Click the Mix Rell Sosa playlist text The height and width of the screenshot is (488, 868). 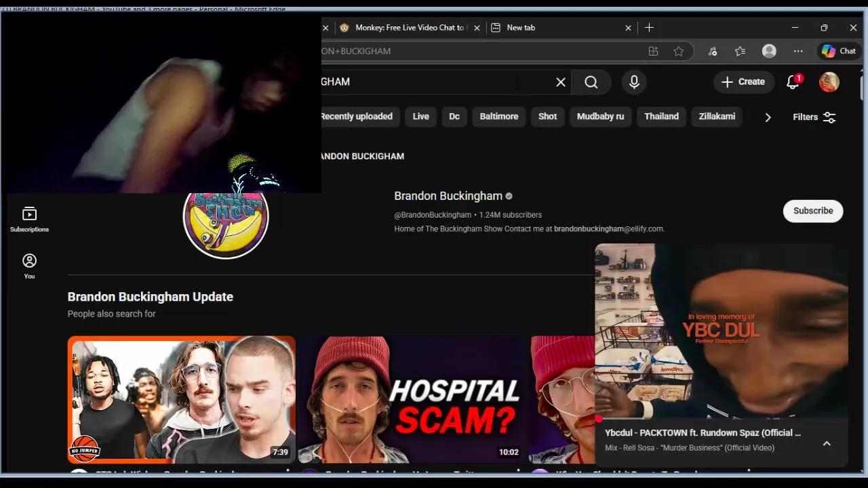coord(690,448)
